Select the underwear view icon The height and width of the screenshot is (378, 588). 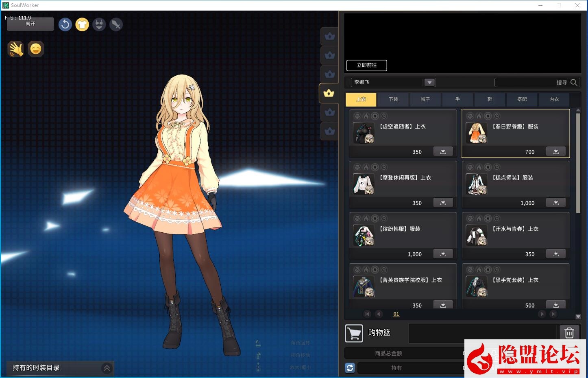point(99,24)
